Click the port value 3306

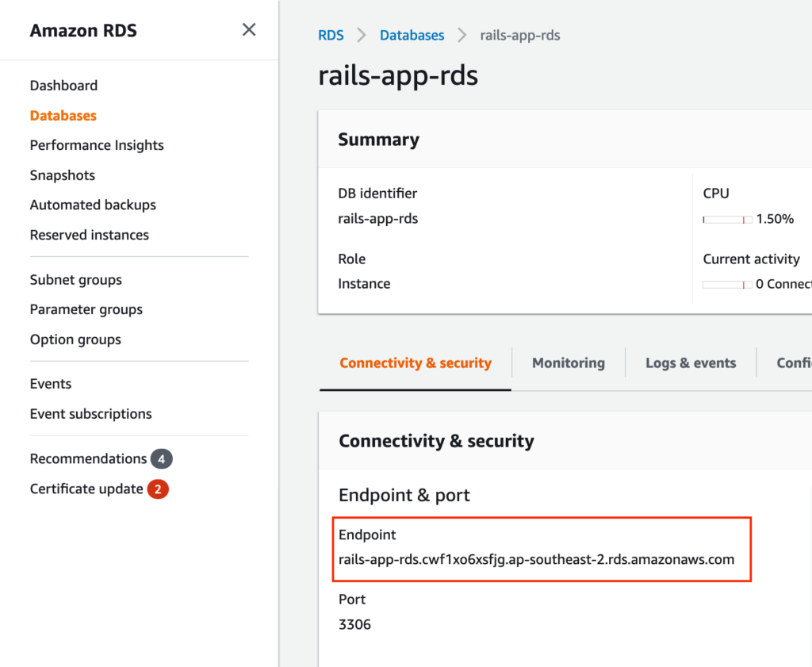[x=354, y=624]
